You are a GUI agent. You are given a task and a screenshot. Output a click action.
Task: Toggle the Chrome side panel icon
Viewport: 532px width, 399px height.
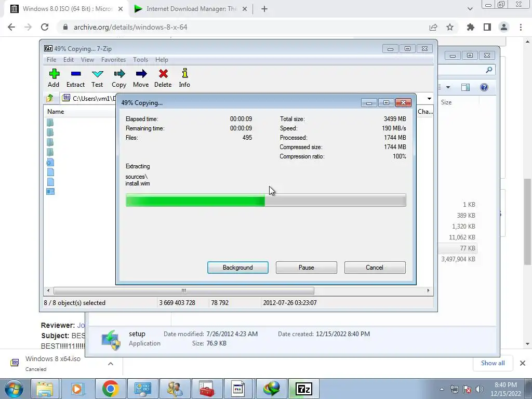[487, 27]
